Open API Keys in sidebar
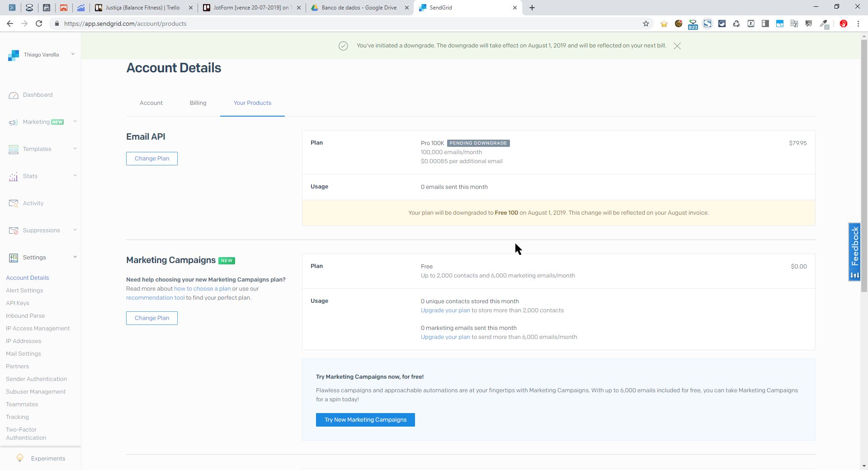 [x=17, y=303]
